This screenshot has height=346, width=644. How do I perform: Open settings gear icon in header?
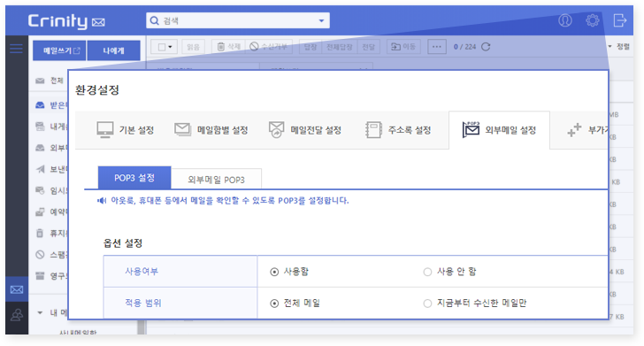(593, 20)
